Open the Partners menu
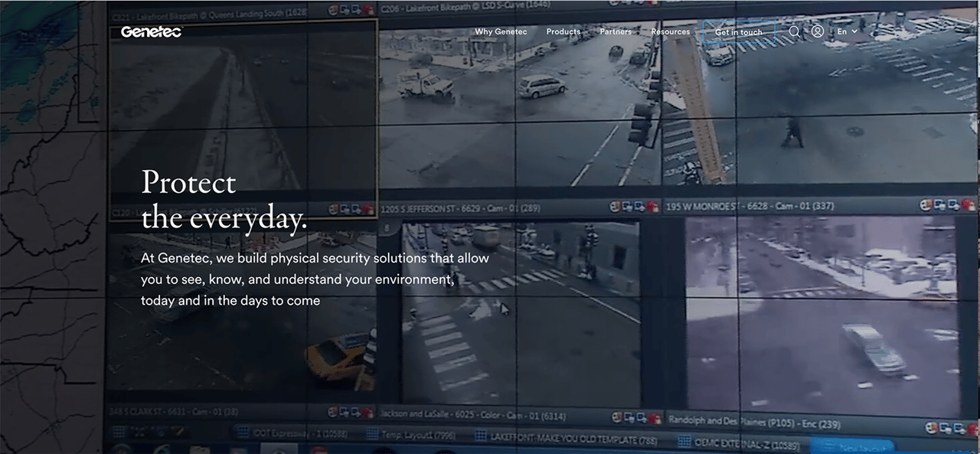 pos(616,31)
